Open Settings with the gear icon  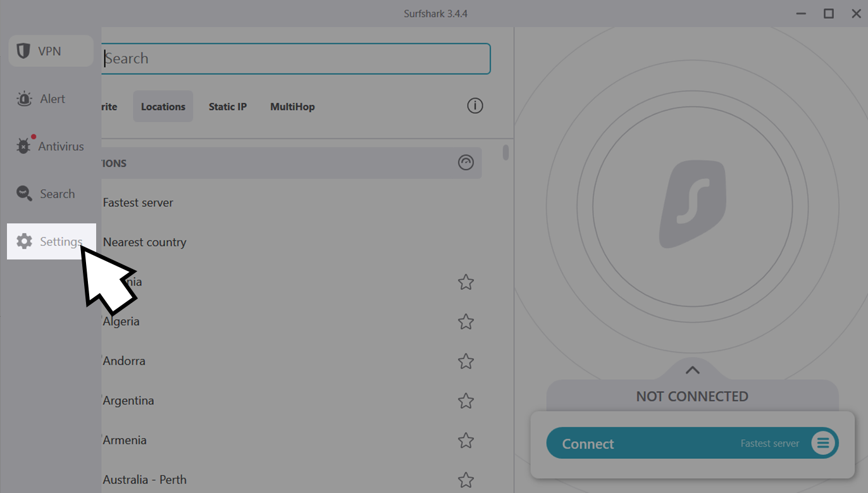(51, 241)
